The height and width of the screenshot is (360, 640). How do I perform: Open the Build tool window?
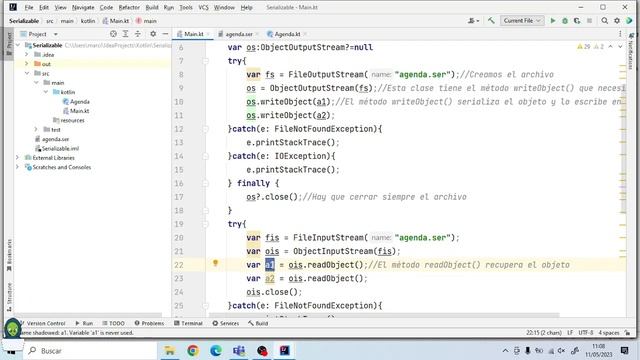click(x=258, y=323)
